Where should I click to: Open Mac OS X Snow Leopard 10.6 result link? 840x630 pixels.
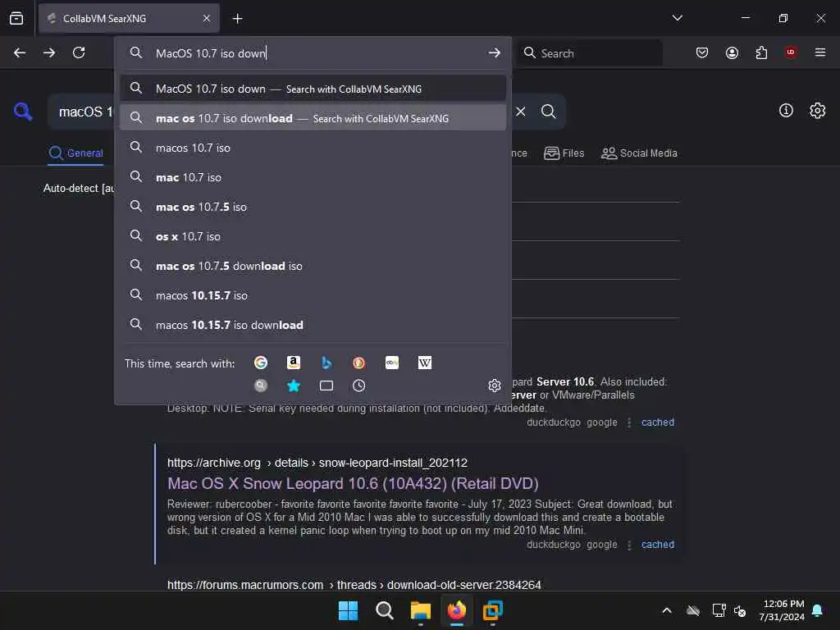[353, 483]
